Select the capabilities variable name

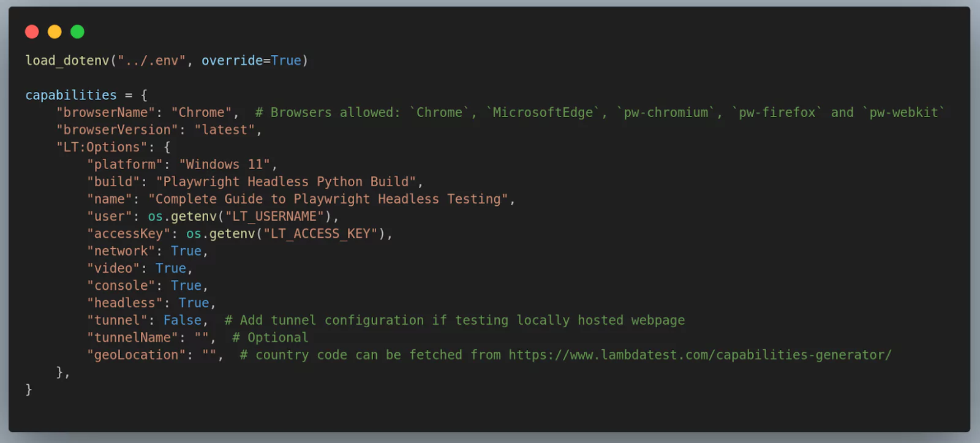point(70,96)
